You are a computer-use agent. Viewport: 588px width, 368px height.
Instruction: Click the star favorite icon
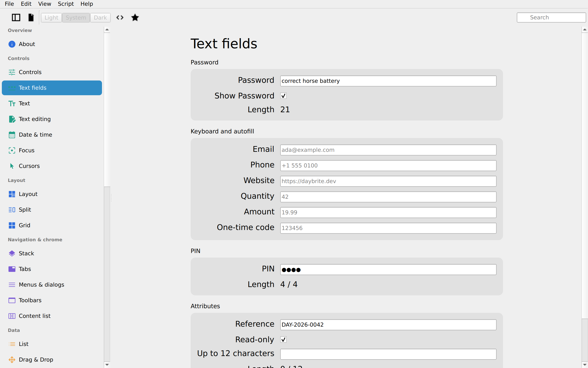(x=135, y=17)
